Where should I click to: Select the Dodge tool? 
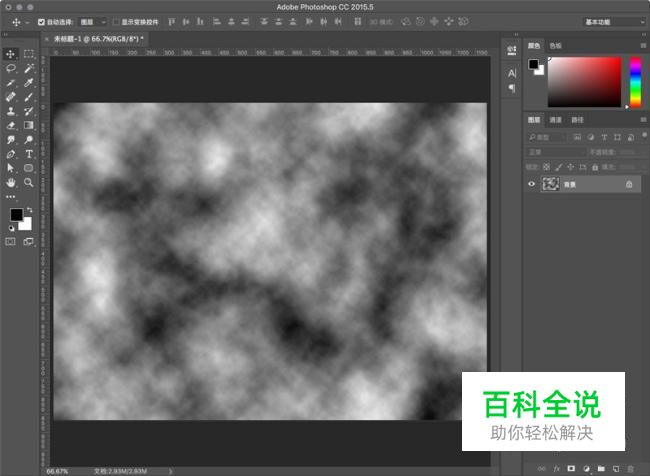[x=29, y=140]
